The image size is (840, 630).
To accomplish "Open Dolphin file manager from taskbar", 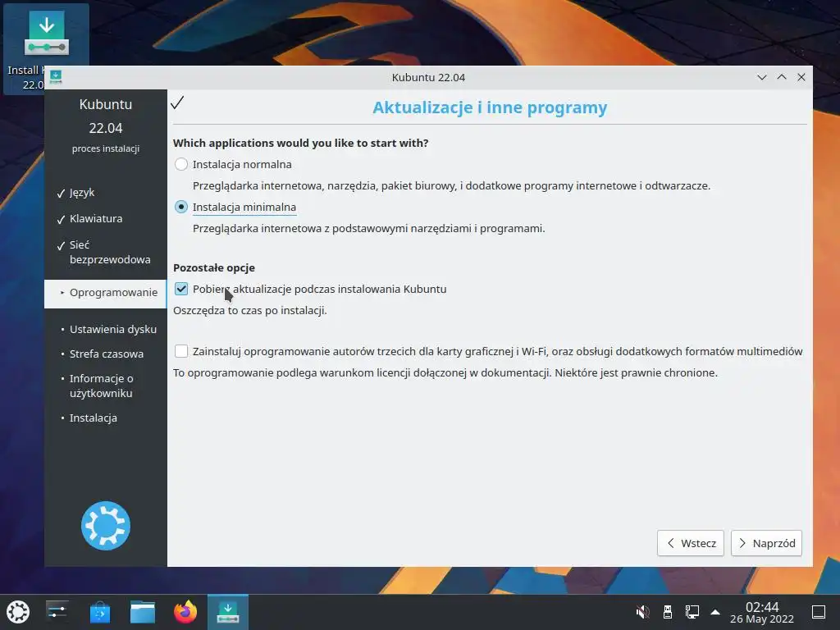I will pos(143,612).
